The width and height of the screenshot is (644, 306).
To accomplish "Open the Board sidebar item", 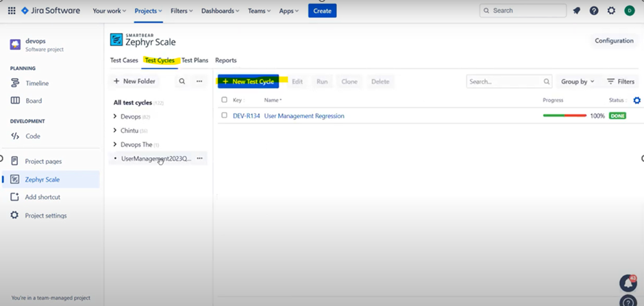I will 34,101.
